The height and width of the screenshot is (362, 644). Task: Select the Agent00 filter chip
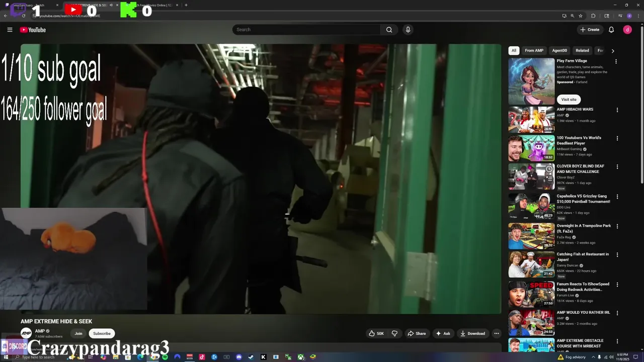pos(559,50)
